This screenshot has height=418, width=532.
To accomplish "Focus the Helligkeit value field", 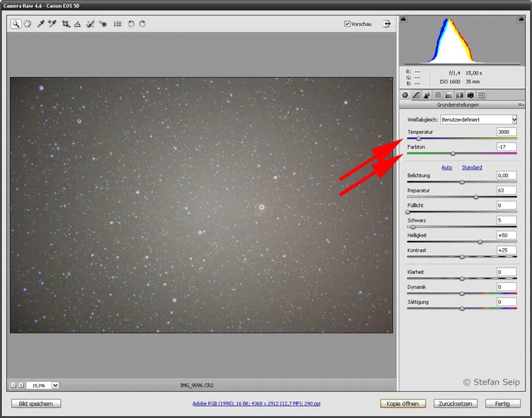I will pos(507,235).
